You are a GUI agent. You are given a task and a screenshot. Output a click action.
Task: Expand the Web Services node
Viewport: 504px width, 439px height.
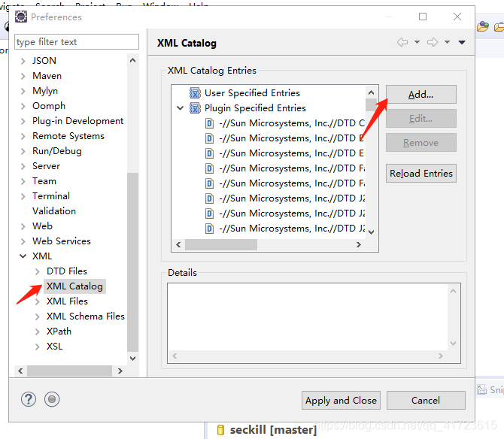click(23, 241)
